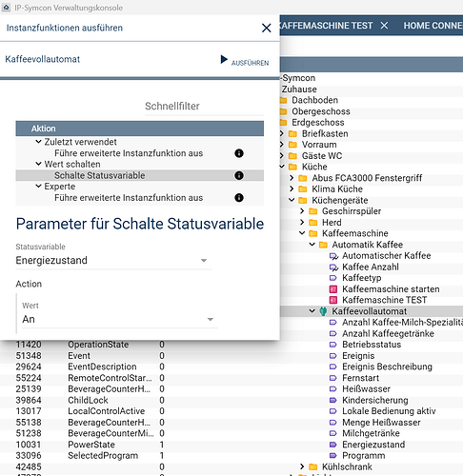Viewport: 463px width, 476px height.
Task: Click the Energiezustand variable icon
Action: 332,445
